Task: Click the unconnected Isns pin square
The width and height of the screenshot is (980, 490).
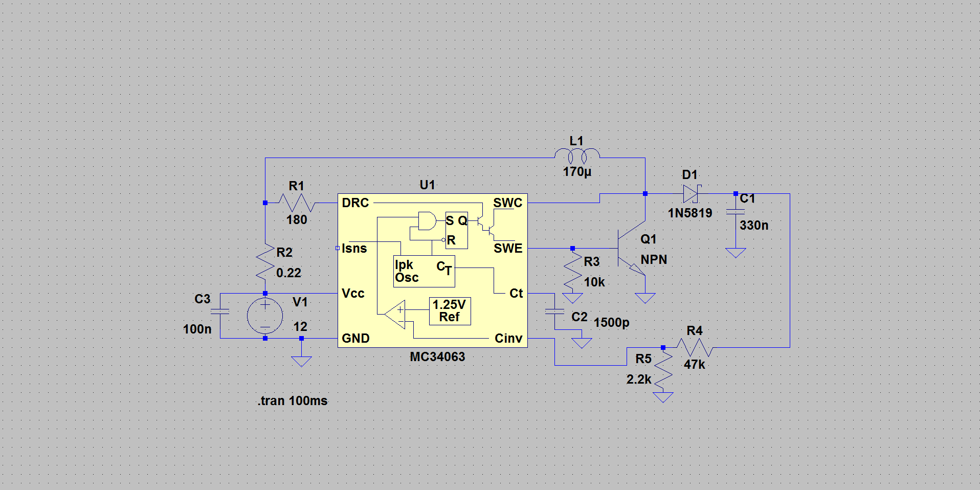Action: [x=338, y=248]
